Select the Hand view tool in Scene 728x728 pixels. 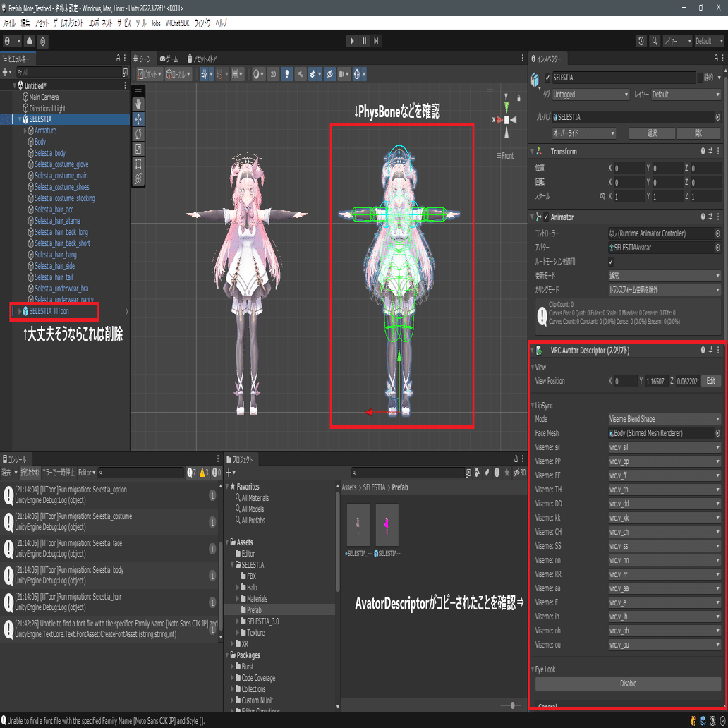[138, 104]
